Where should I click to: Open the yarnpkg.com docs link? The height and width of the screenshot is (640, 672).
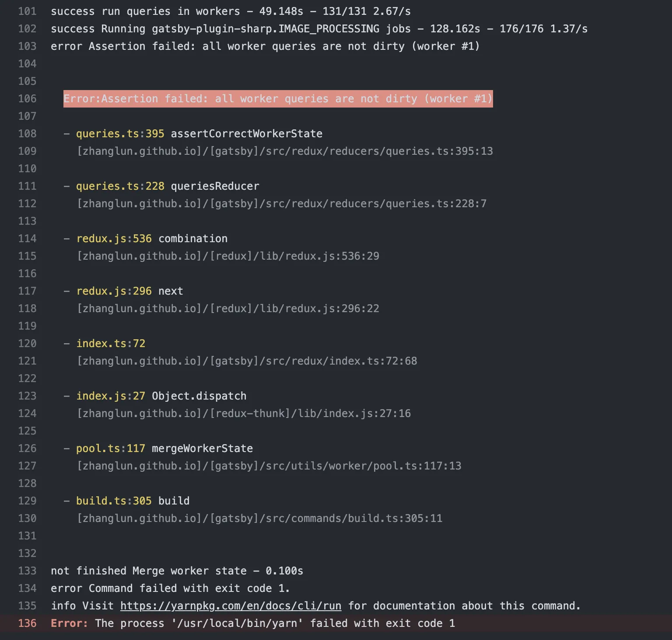point(231,606)
